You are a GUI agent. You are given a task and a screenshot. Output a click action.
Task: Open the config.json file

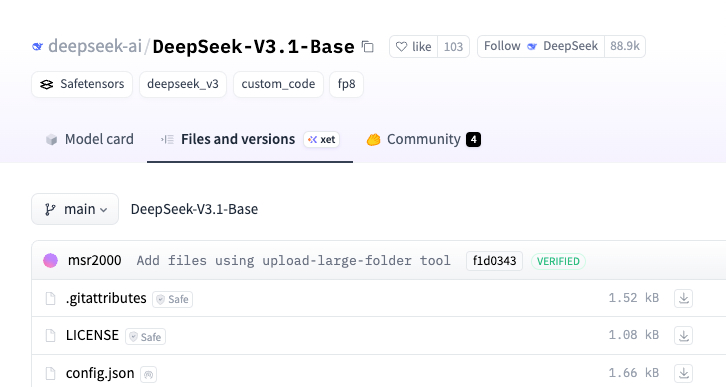click(100, 373)
